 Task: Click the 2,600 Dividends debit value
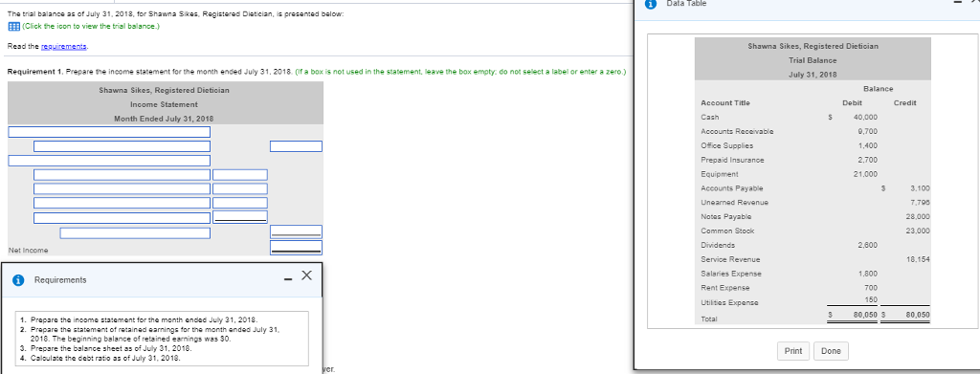pyautogui.click(x=867, y=246)
